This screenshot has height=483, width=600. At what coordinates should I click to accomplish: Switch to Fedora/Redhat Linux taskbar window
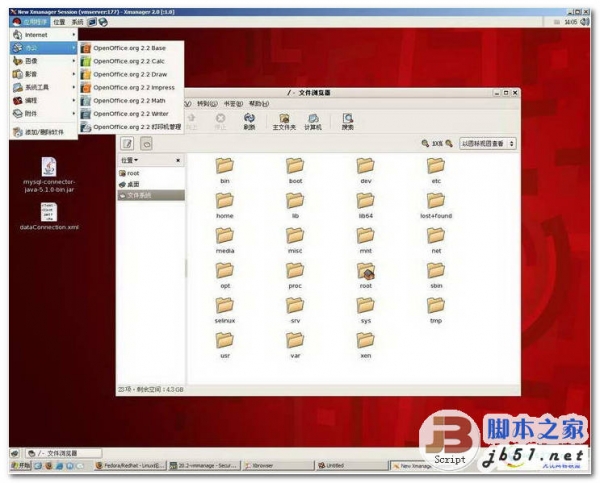tap(130, 466)
